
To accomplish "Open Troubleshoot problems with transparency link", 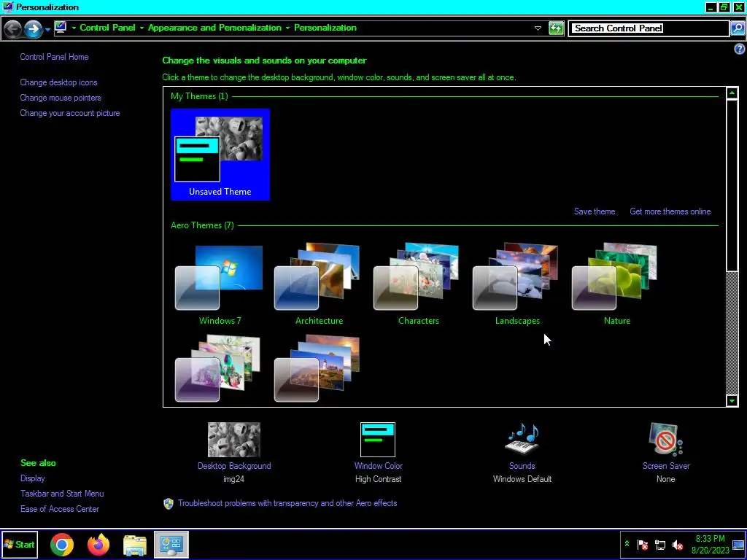I will tap(287, 503).
